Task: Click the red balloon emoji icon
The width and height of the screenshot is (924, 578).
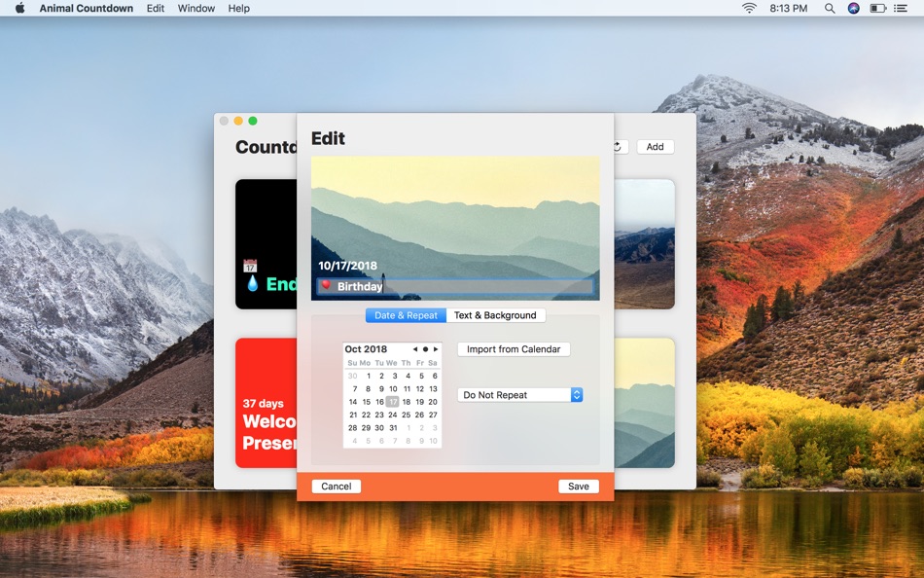Action: pyautogui.click(x=325, y=286)
